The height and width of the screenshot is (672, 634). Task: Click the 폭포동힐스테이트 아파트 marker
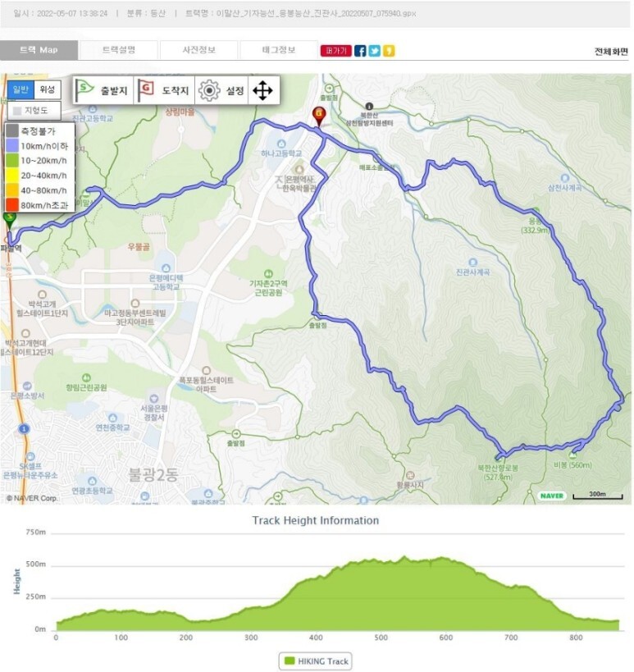(207, 370)
